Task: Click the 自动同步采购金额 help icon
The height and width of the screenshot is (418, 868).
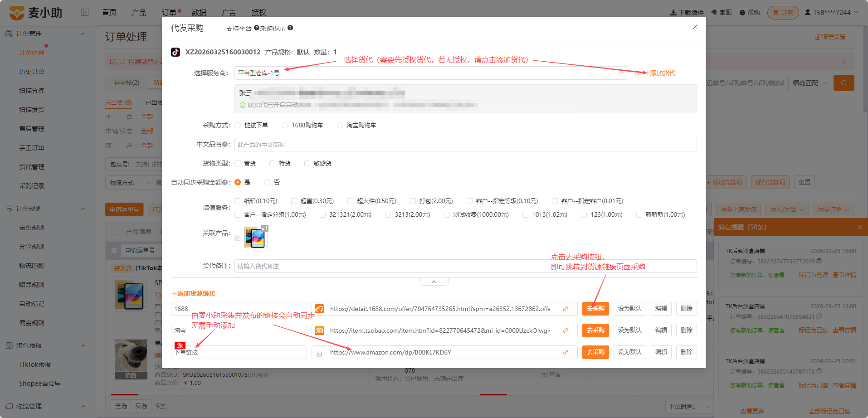Action: tap(224, 182)
